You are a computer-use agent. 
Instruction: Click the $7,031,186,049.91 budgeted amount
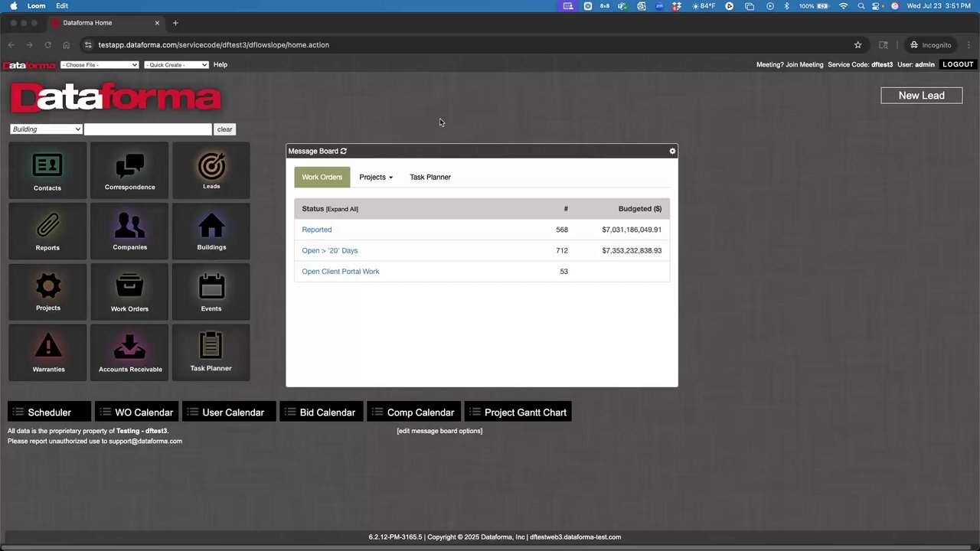[x=632, y=230]
